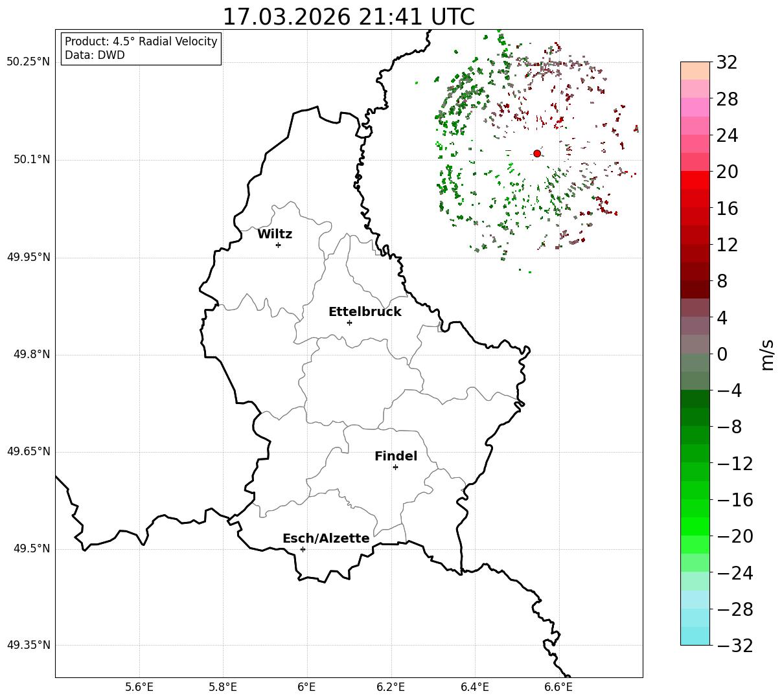Click the bright green swatch above −20
This screenshot has width=782, height=700.
[695, 526]
